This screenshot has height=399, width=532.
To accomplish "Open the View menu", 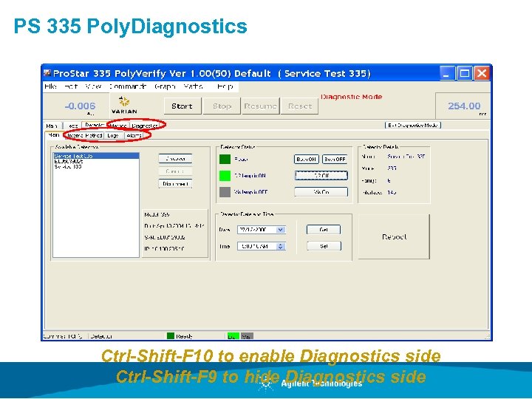I will pyautogui.click(x=93, y=86).
